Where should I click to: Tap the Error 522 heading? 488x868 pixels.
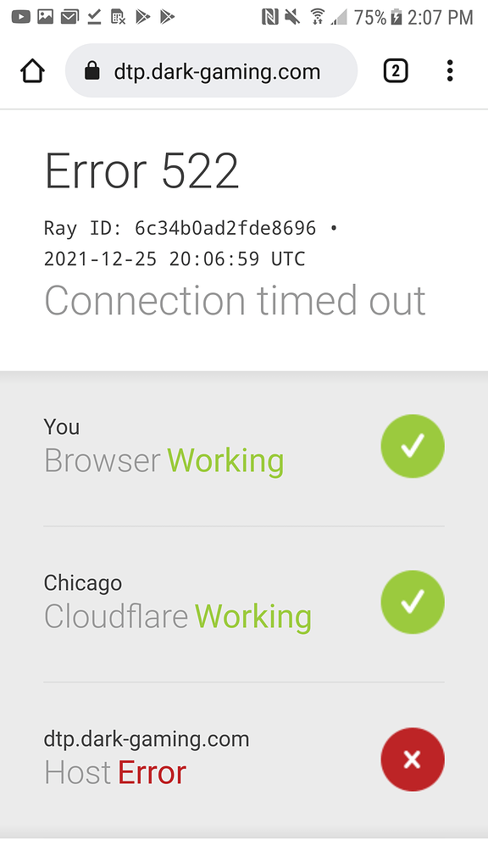point(141,171)
